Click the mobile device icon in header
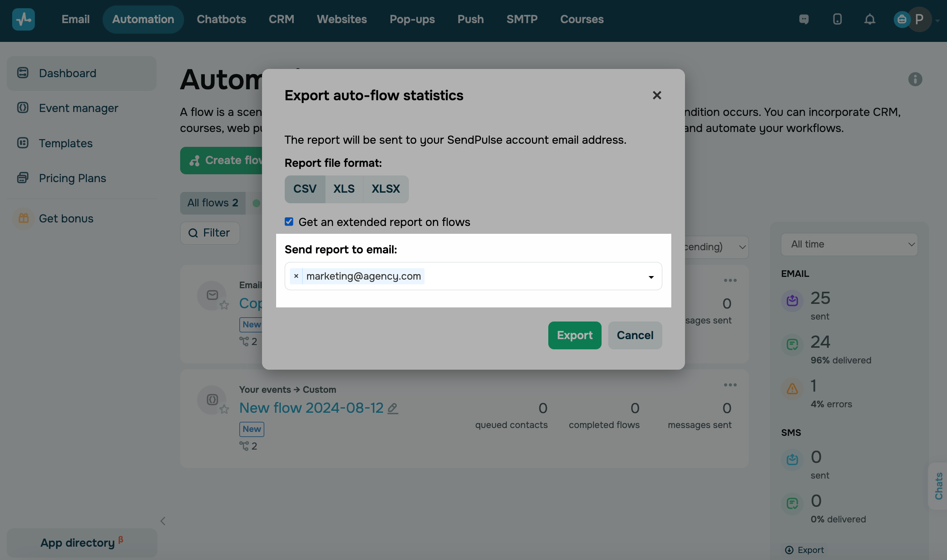The width and height of the screenshot is (947, 560). pyautogui.click(x=837, y=19)
